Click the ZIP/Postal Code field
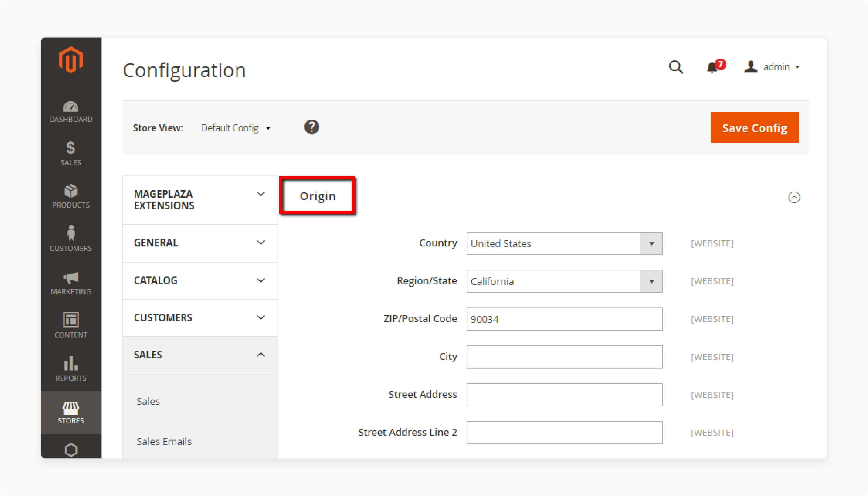Screen dimensions: 868x496 [564, 319]
